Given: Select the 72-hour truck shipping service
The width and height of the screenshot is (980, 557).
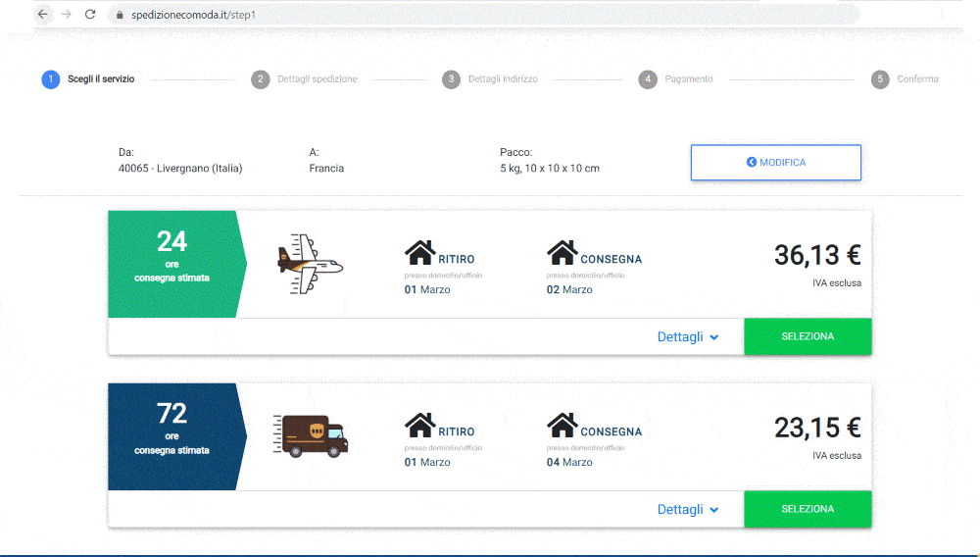Looking at the screenshot, I should pyautogui.click(x=808, y=509).
